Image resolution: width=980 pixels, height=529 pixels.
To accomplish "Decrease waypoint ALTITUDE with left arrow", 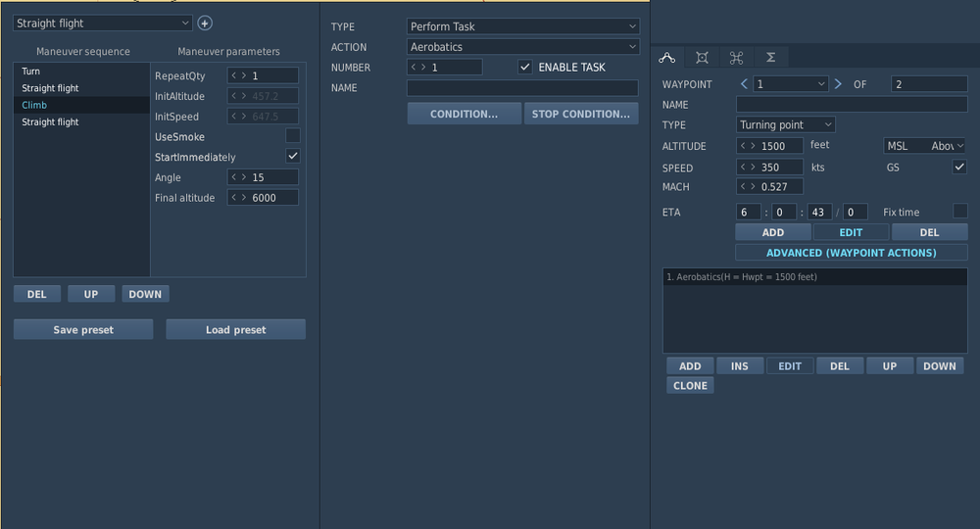I will pos(743,146).
